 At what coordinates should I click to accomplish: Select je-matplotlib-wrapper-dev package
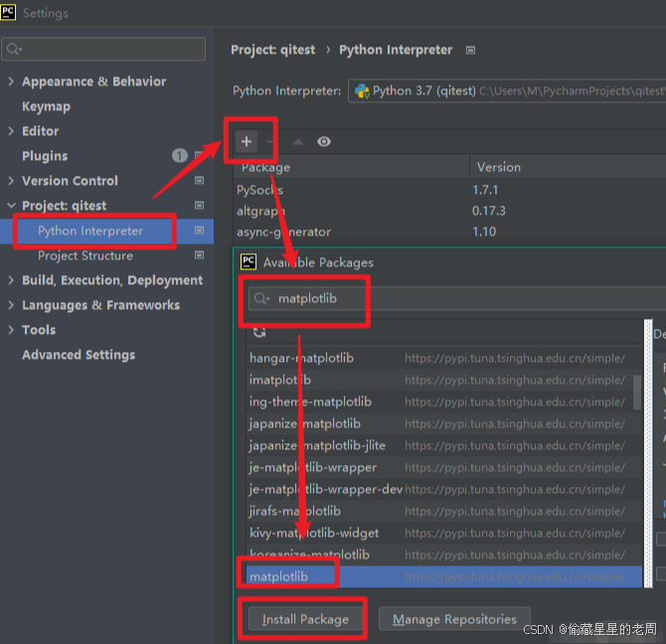click(x=444, y=489)
